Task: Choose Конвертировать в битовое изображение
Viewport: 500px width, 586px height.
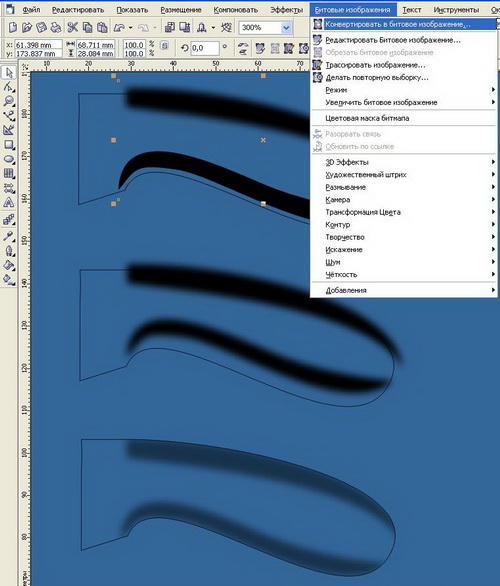Action: [x=404, y=25]
